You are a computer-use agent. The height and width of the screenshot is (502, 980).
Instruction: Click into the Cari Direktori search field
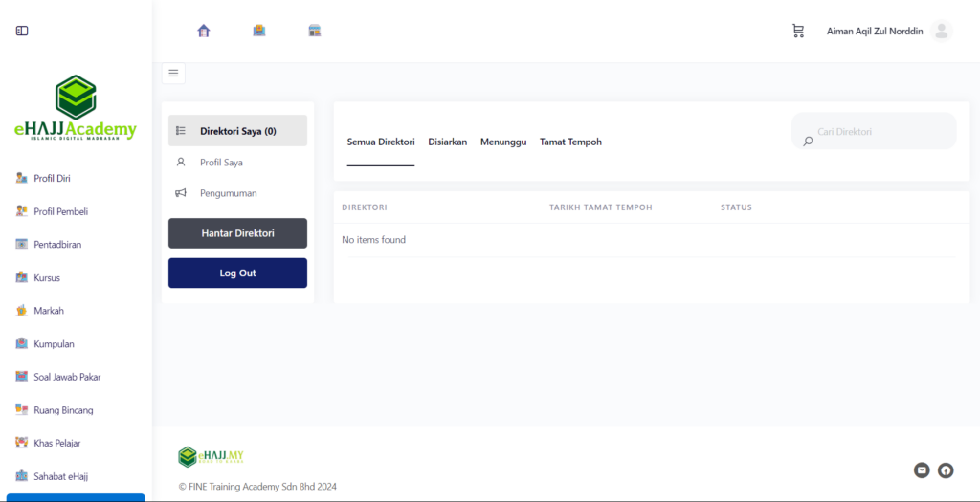click(880, 132)
